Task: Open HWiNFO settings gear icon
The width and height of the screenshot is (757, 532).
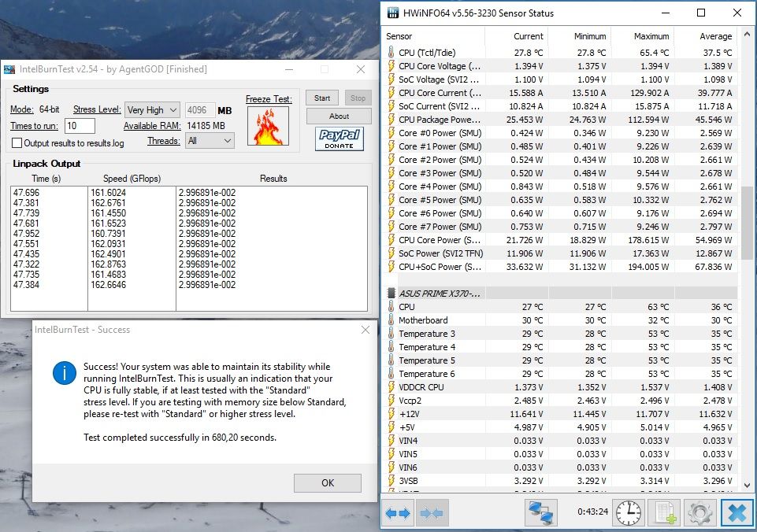Action: [699, 512]
